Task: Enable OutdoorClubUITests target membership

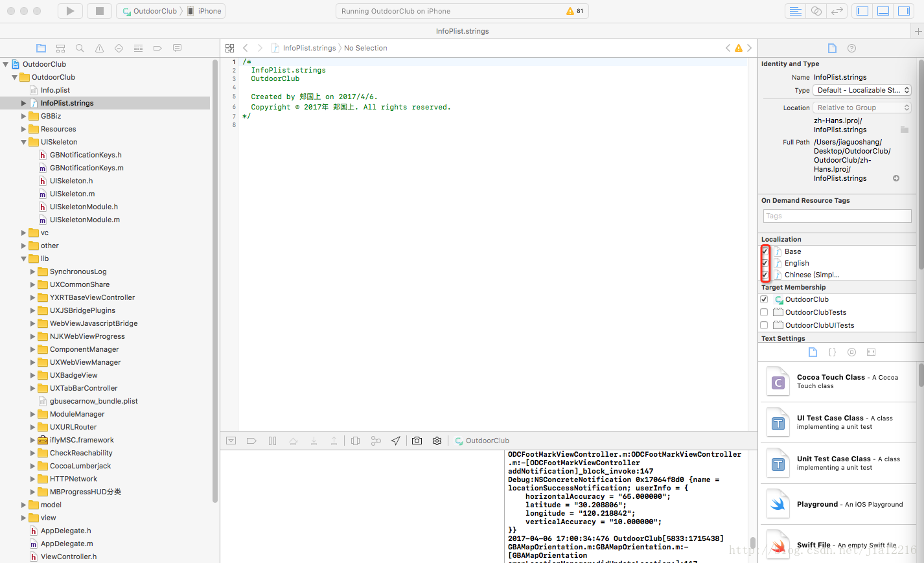Action: [x=764, y=325]
